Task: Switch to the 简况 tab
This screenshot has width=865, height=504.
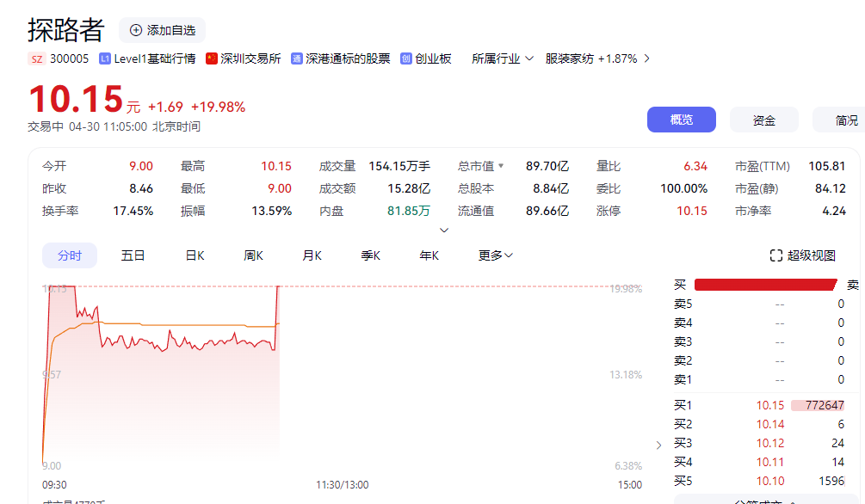Action: tap(838, 120)
